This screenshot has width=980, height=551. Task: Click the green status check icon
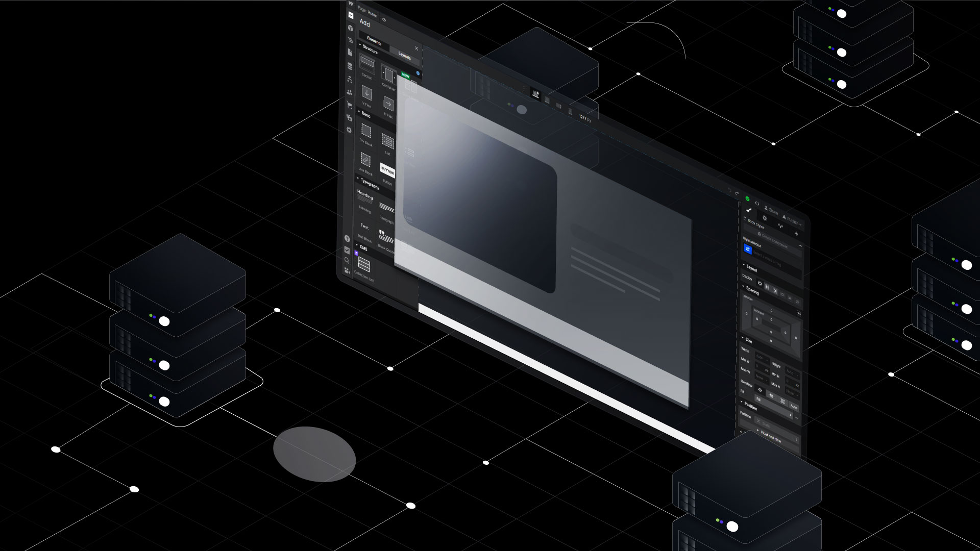point(748,198)
